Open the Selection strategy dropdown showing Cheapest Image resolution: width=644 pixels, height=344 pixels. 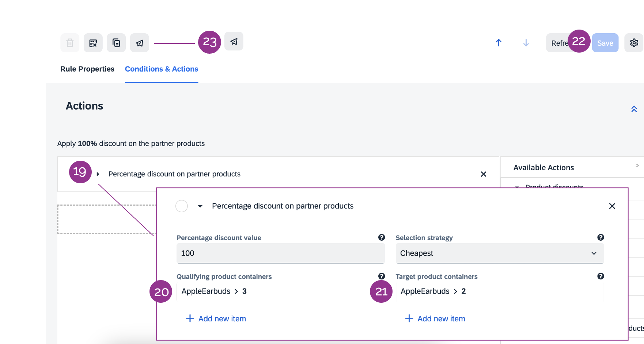click(499, 253)
